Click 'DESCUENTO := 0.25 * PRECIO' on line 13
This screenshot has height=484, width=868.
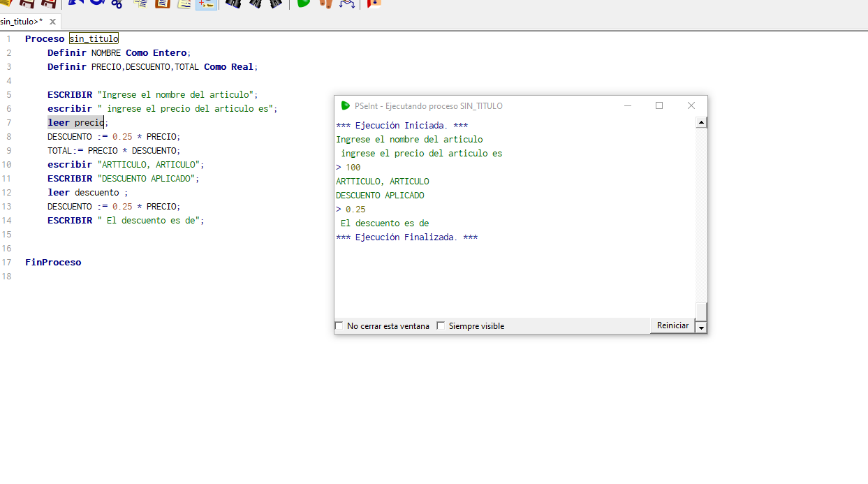coord(114,207)
